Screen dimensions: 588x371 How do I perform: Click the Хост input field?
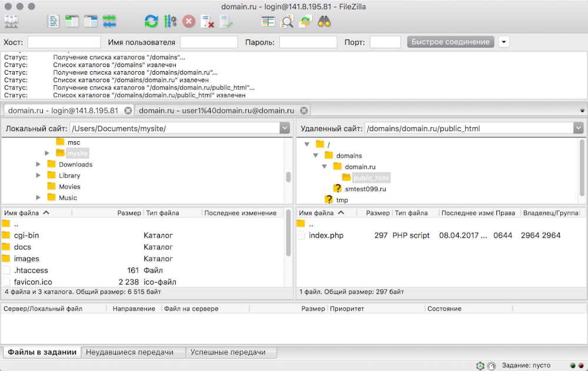point(64,42)
